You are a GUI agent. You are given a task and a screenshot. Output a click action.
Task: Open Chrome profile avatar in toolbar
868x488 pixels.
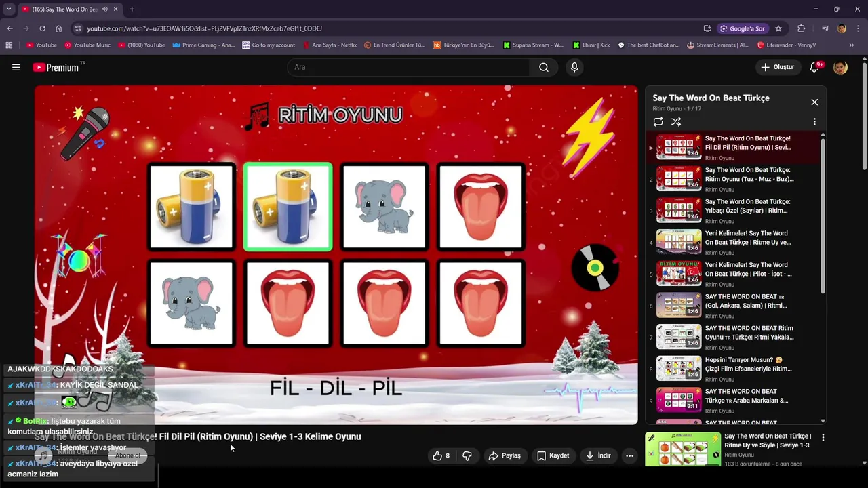pyautogui.click(x=842, y=28)
